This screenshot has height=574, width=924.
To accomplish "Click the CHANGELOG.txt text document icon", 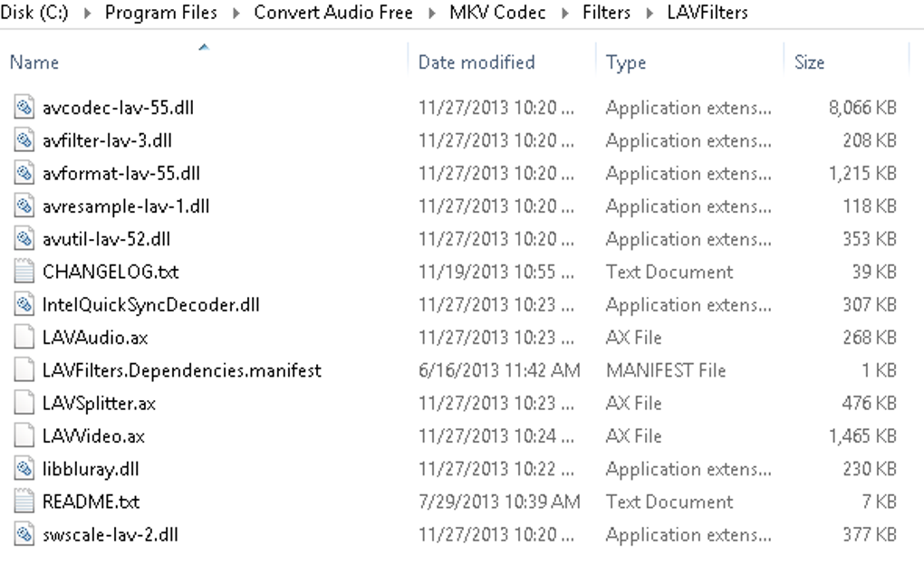I will click(x=24, y=272).
